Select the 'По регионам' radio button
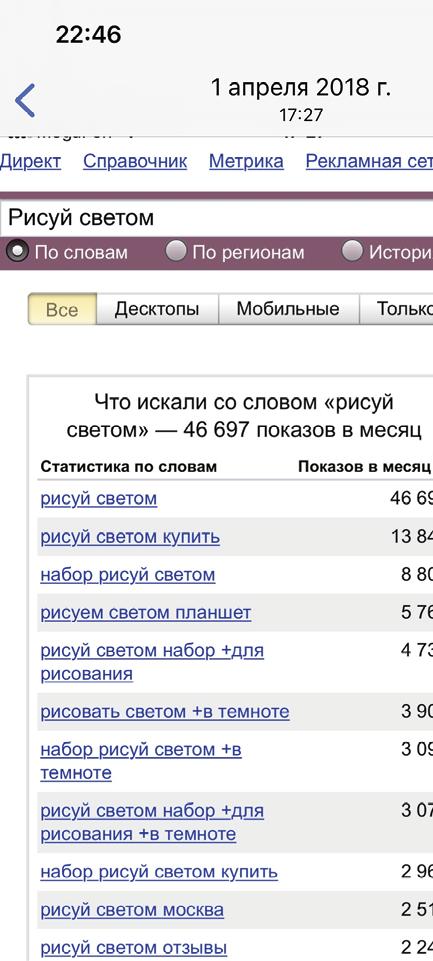Image resolution: width=433 pixels, height=961 pixels. click(176, 251)
